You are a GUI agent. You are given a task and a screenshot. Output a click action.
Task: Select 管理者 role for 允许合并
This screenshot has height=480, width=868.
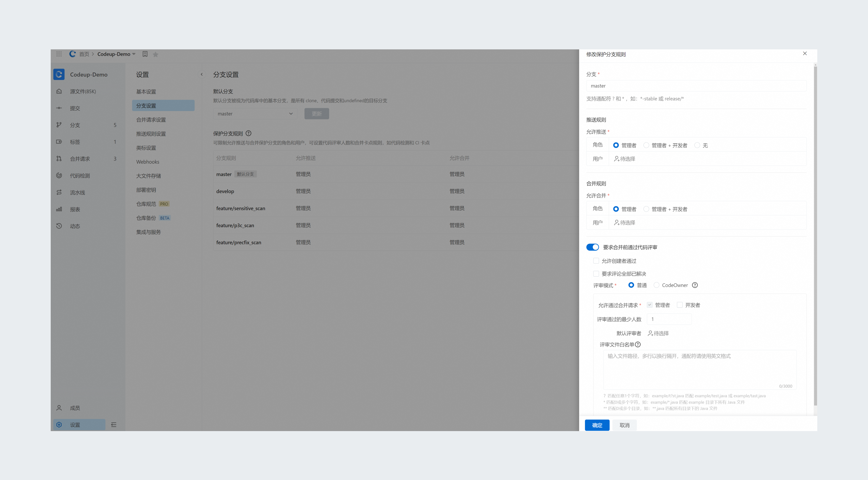(x=616, y=209)
